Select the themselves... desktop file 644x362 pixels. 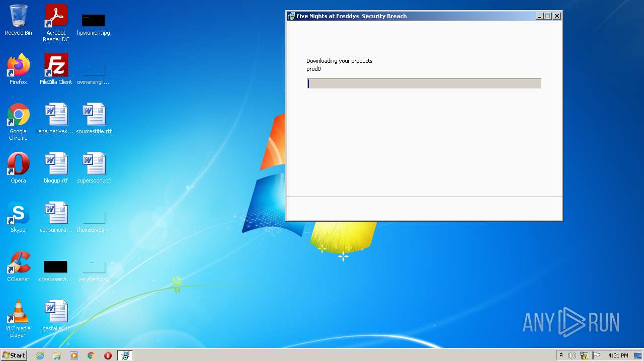(94, 221)
